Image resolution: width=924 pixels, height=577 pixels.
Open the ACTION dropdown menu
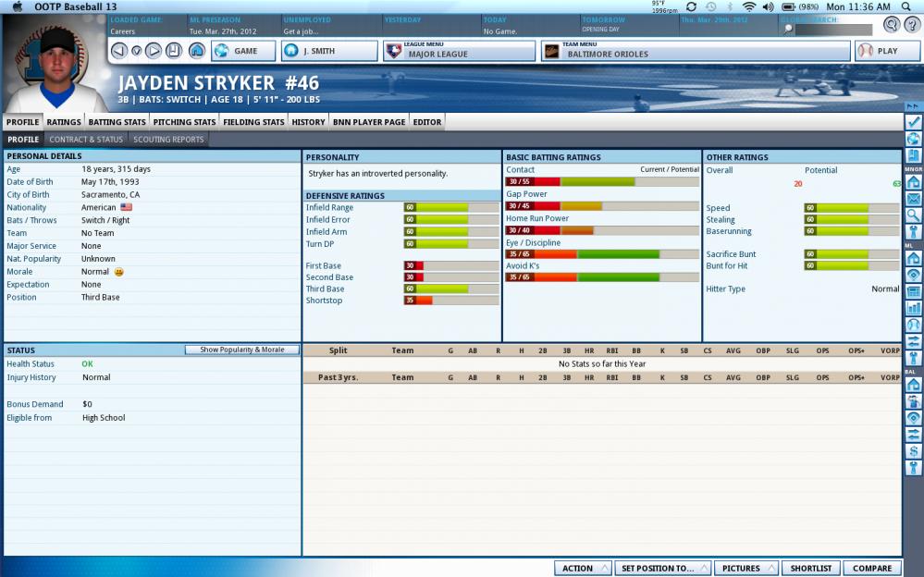(x=583, y=568)
